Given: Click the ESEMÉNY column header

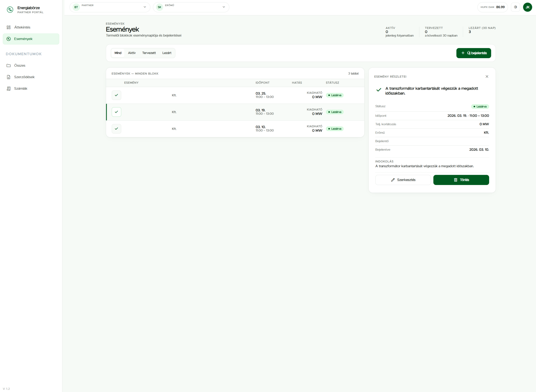Looking at the screenshot, I should [131, 83].
